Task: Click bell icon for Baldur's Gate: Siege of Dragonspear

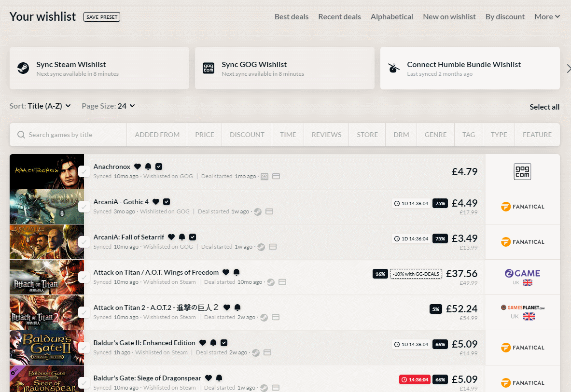Action: pos(219,378)
